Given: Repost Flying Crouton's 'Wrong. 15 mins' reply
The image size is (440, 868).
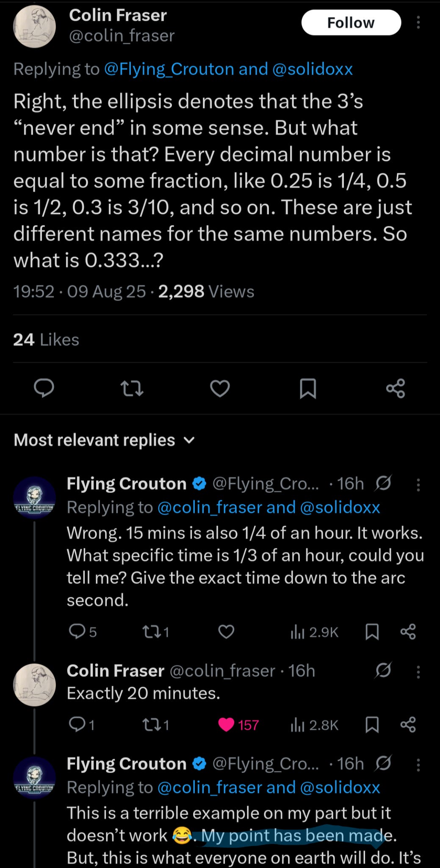Looking at the screenshot, I should 150,632.
